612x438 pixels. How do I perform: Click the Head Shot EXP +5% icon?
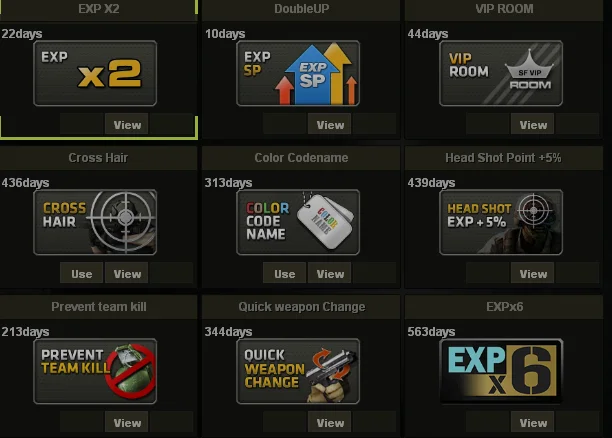(x=501, y=223)
